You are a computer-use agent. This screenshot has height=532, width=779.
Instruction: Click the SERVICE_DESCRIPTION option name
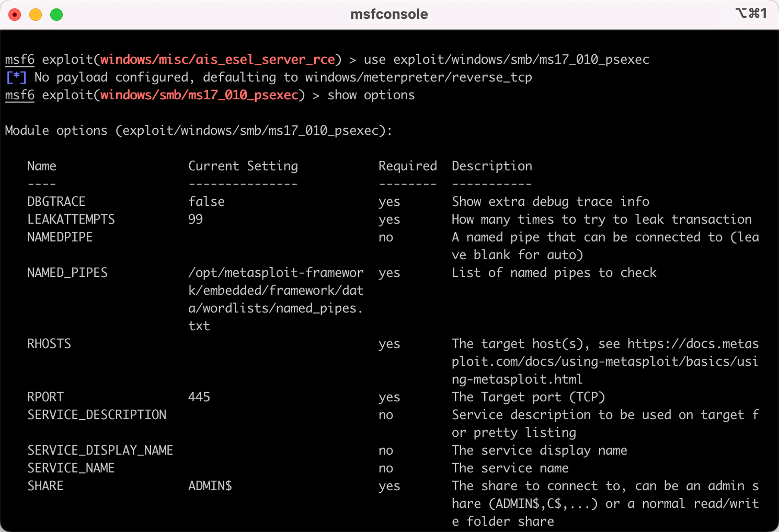point(97,415)
